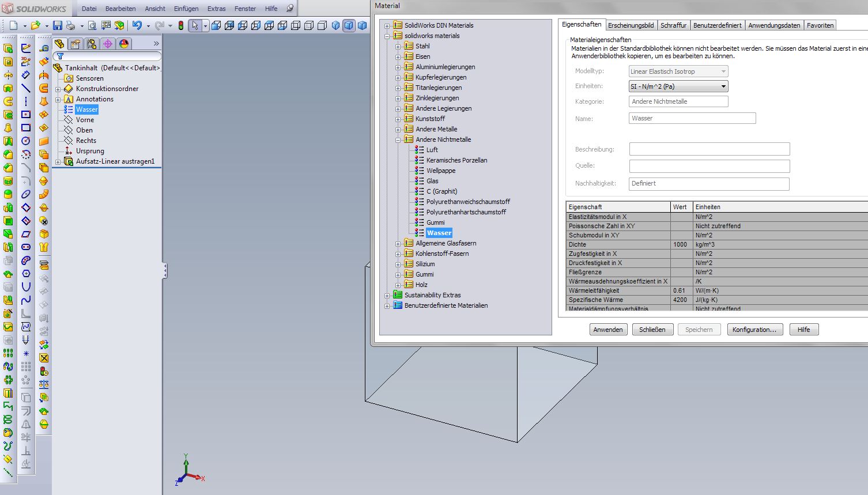868x495 pixels.
Task: Click the Beschreibung input field
Action: [x=710, y=149]
